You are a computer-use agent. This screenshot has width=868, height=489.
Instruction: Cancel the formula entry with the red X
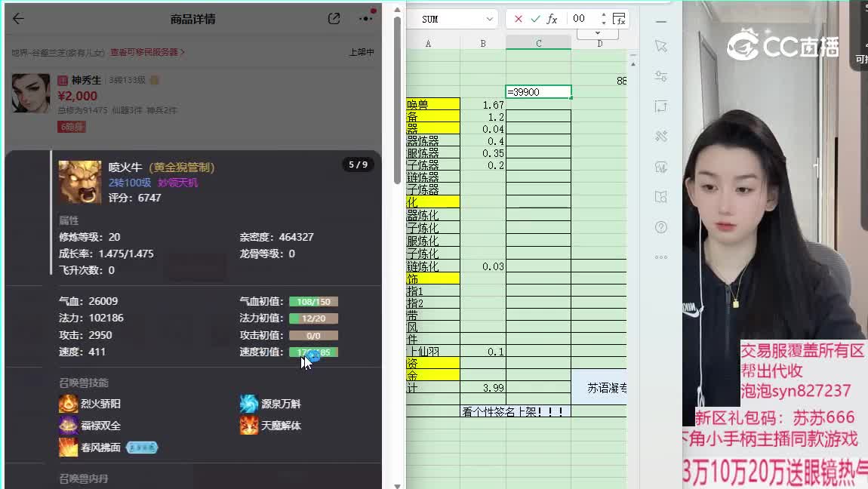[x=518, y=19]
